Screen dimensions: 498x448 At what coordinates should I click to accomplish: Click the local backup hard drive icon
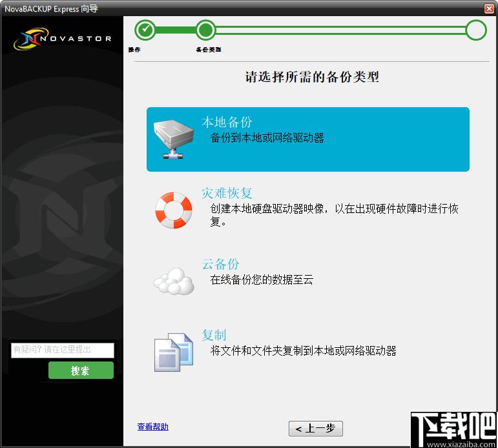click(173, 139)
